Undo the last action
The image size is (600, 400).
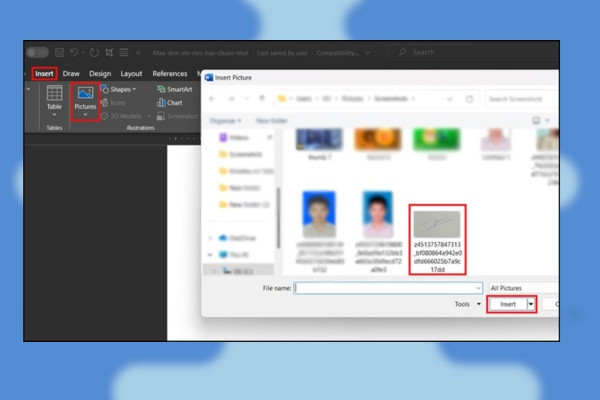(74, 52)
